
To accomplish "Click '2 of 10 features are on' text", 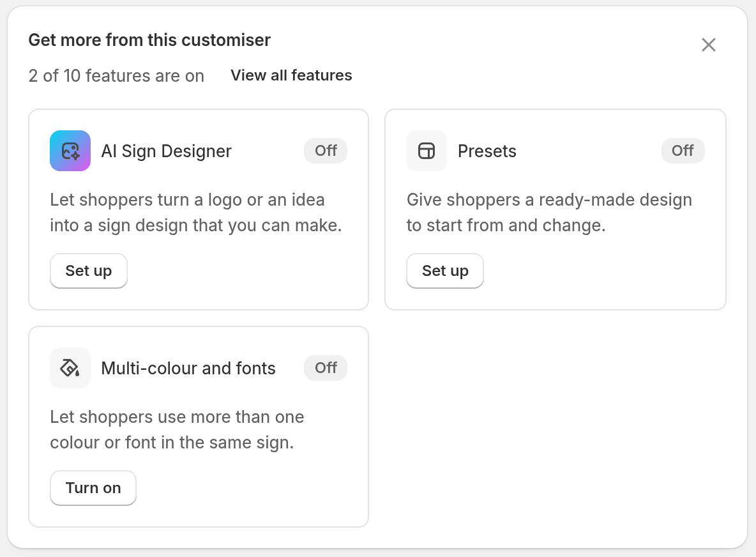I will click(116, 76).
